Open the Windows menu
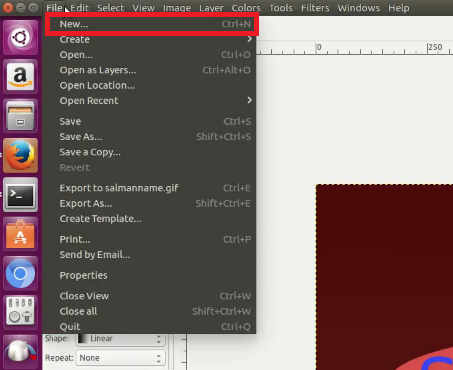The height and width of the screenshot is (370, 453). click(x=359, y=8)
